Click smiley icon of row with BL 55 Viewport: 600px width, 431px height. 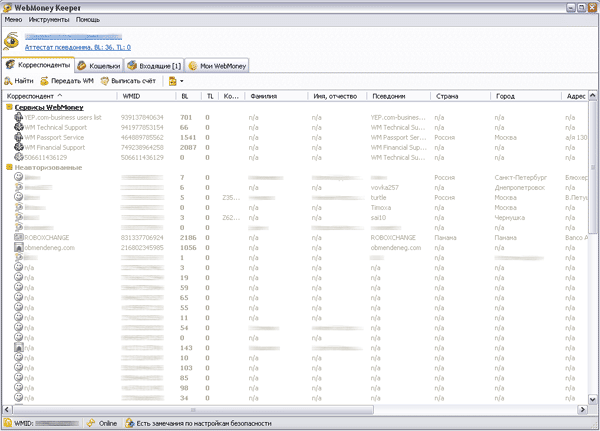click(x=18, y=307)
